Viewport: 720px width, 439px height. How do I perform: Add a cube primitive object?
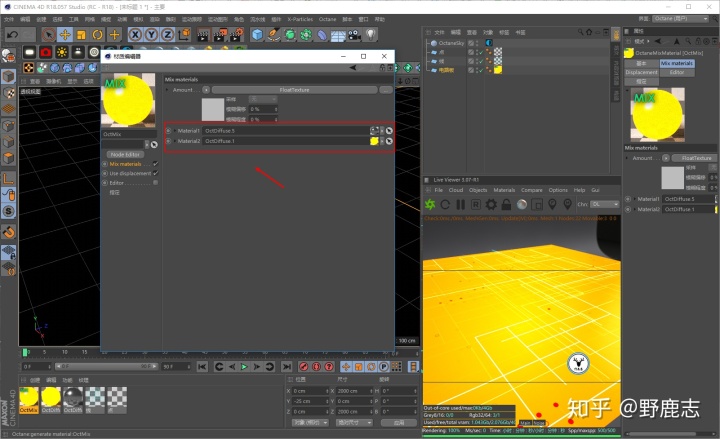point(257,34)
